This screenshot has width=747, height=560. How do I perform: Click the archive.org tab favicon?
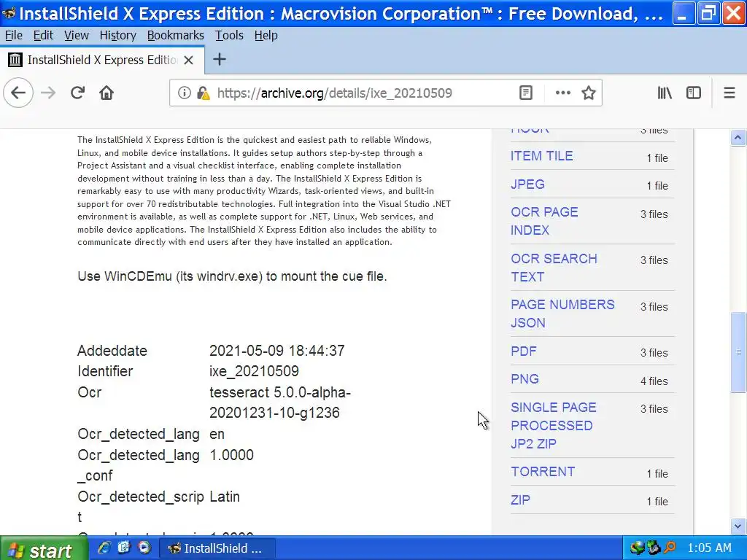15,60
